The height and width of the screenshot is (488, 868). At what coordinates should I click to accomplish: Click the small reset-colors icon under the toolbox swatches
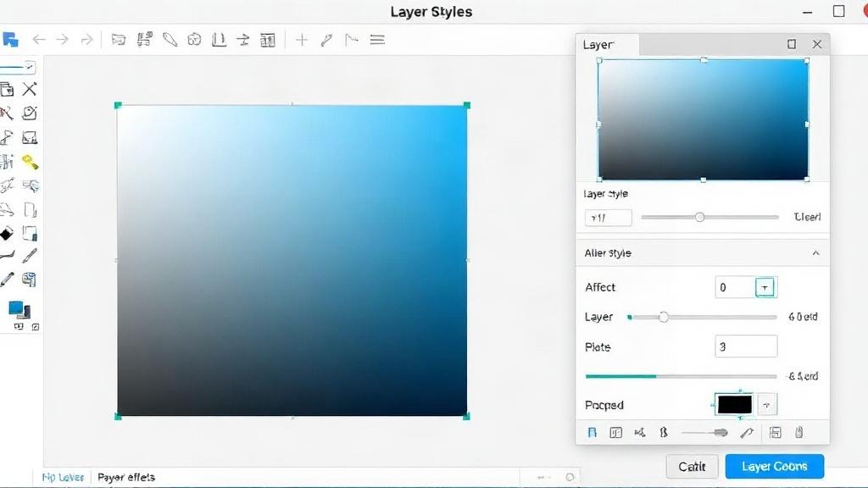click(19, 326)
